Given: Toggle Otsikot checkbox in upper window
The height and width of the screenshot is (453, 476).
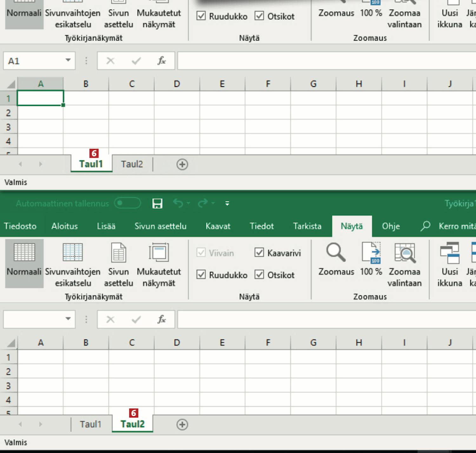Looking at the screenshot, I should [x=259, y=16].
